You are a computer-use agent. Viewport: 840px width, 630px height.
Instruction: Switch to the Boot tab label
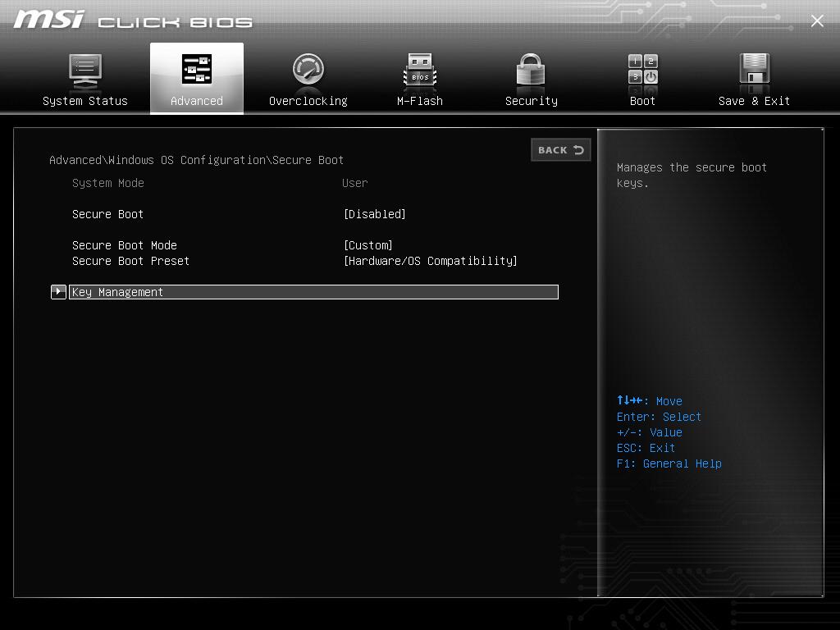642,101
